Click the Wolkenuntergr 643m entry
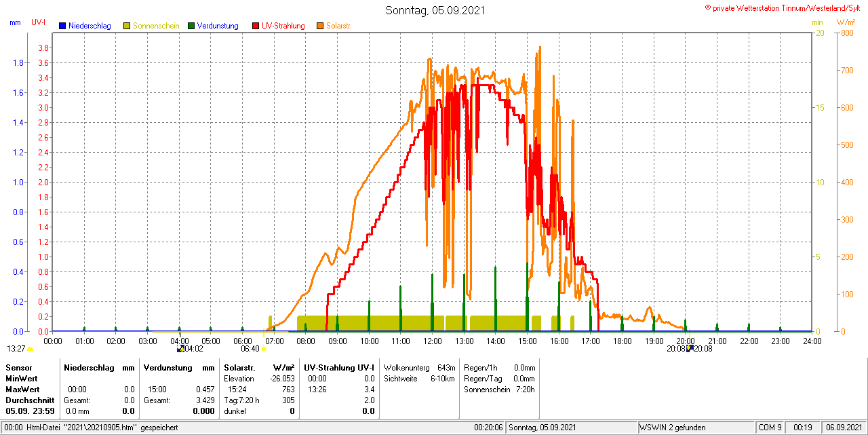868x435 pixels. click(420, 367)
